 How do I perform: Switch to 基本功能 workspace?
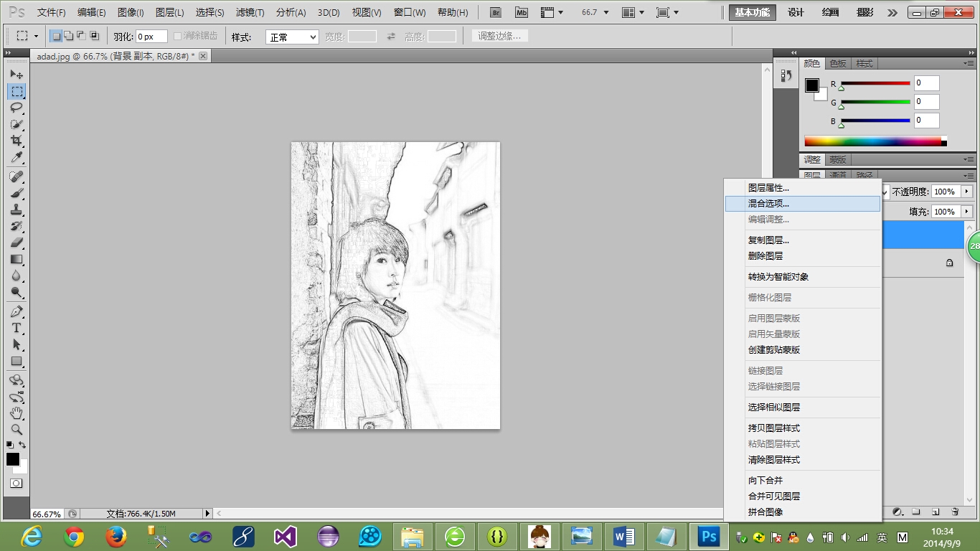(753, 12)
